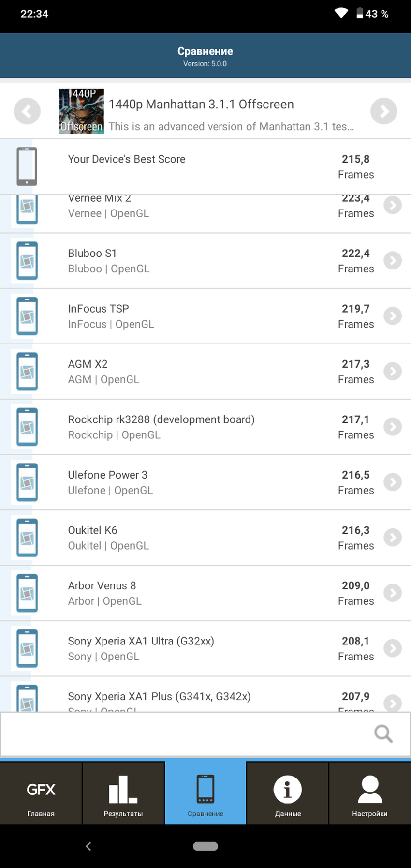Select the Сравнение tab

pos(205,793)
